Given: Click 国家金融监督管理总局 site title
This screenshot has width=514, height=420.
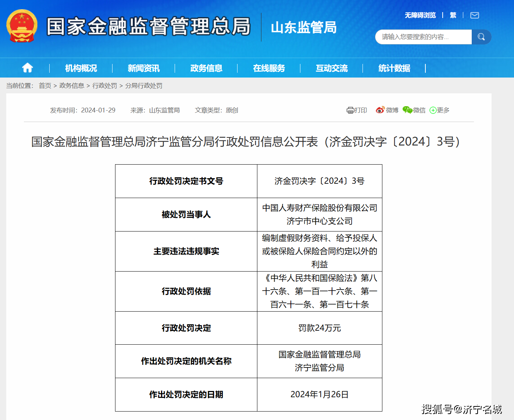Looking at the screenshot, I should click(149, 26).
